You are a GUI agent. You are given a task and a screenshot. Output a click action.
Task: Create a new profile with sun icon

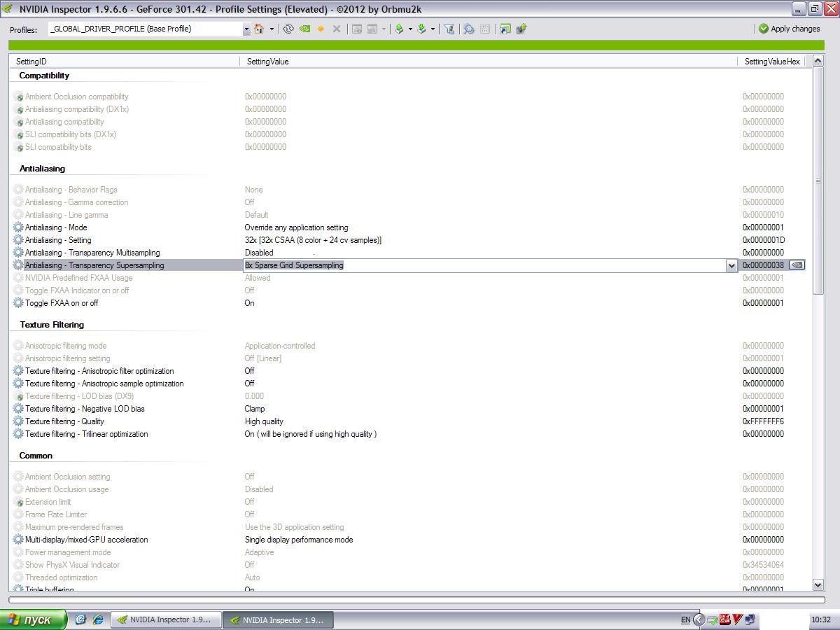coord(321,29)
